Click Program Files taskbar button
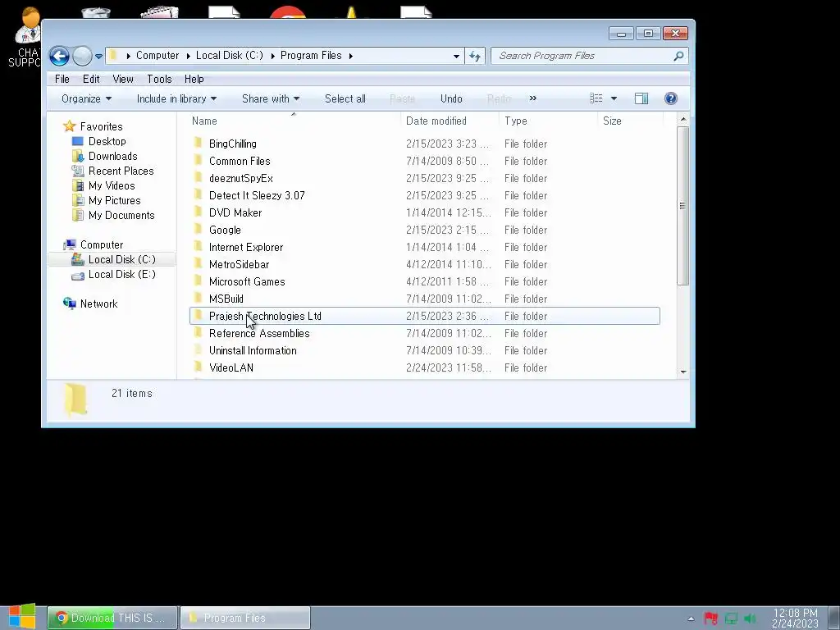Screen dimensions: 840x630 (244, 618)
